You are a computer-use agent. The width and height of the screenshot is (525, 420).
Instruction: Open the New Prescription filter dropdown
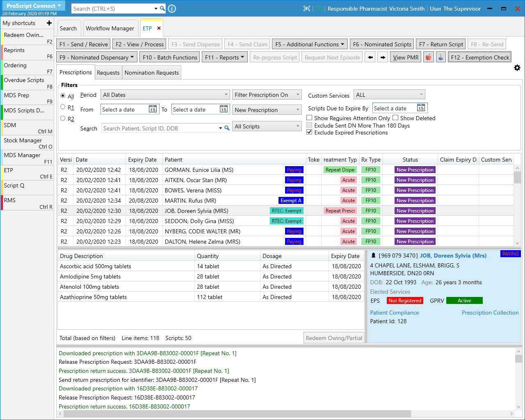[267, 110]
